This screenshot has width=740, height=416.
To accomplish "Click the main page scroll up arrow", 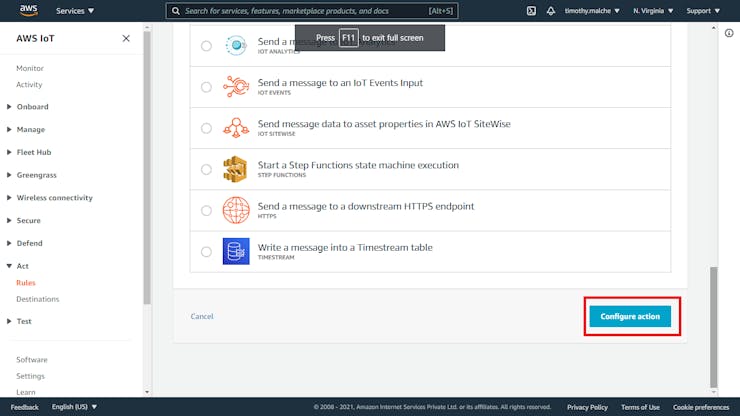I will tap(714, 28).
